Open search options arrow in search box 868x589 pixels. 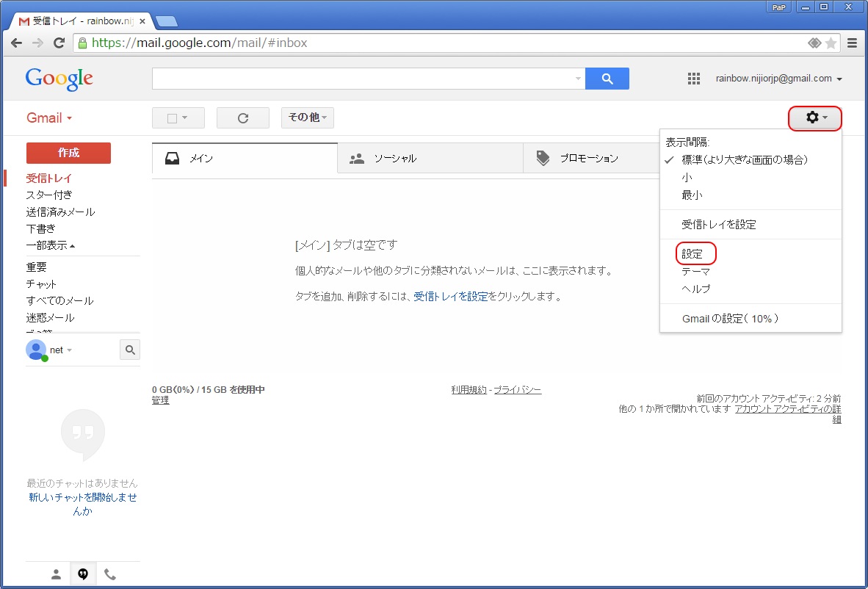click(578, 79)
